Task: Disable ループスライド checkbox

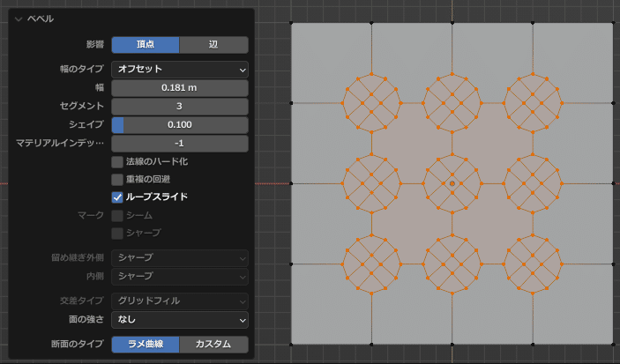Action: [117, 197]
